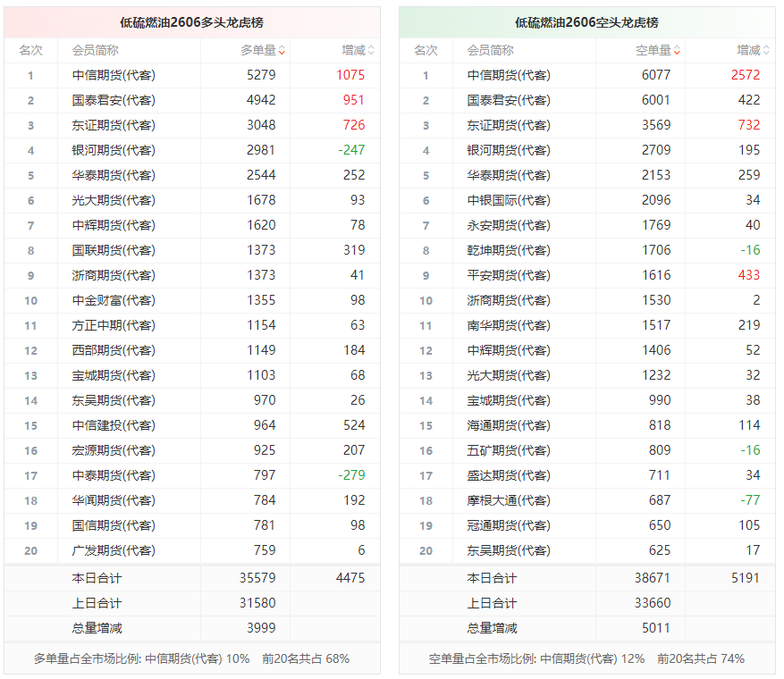Click the 空单量占全市场比例 footer note
Image resolution: width=784 pixels, height=679 pixels.
point(586,659)
